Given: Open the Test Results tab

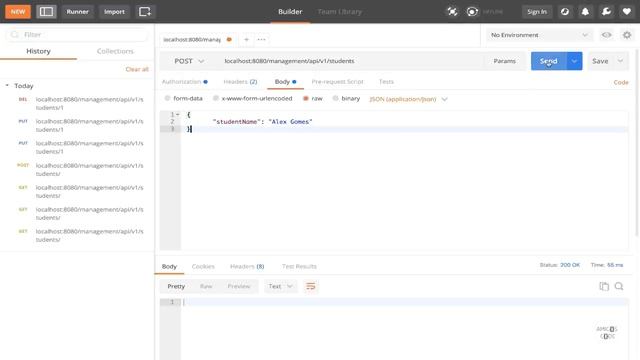Looking at the screenshot, I should coord(299,266).
